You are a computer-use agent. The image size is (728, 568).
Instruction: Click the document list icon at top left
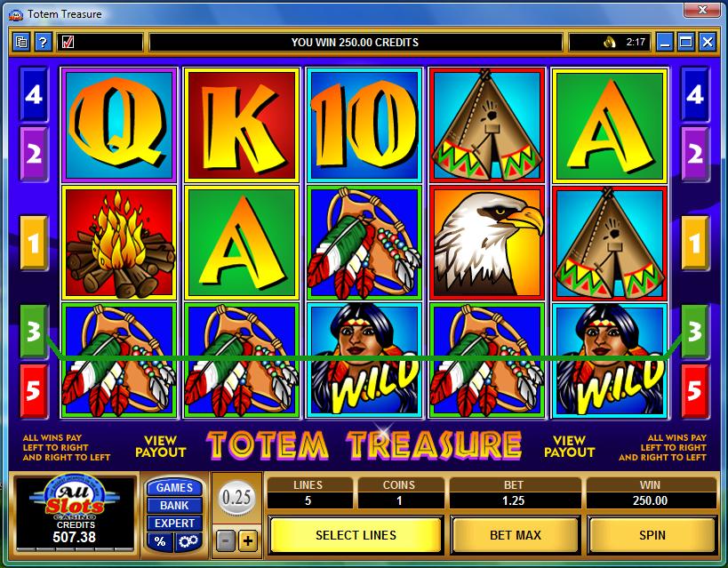(x=21, y=43)
